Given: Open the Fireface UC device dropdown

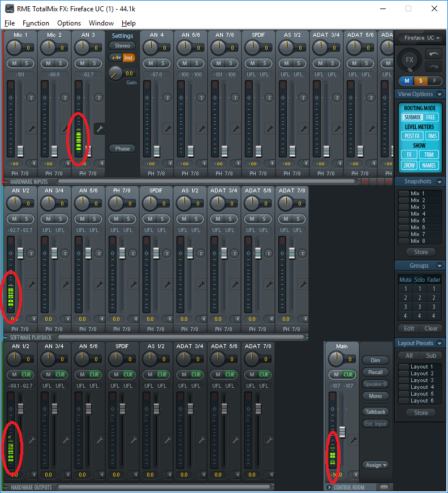Looking at the screenshot, I should (x=421, y=38).
